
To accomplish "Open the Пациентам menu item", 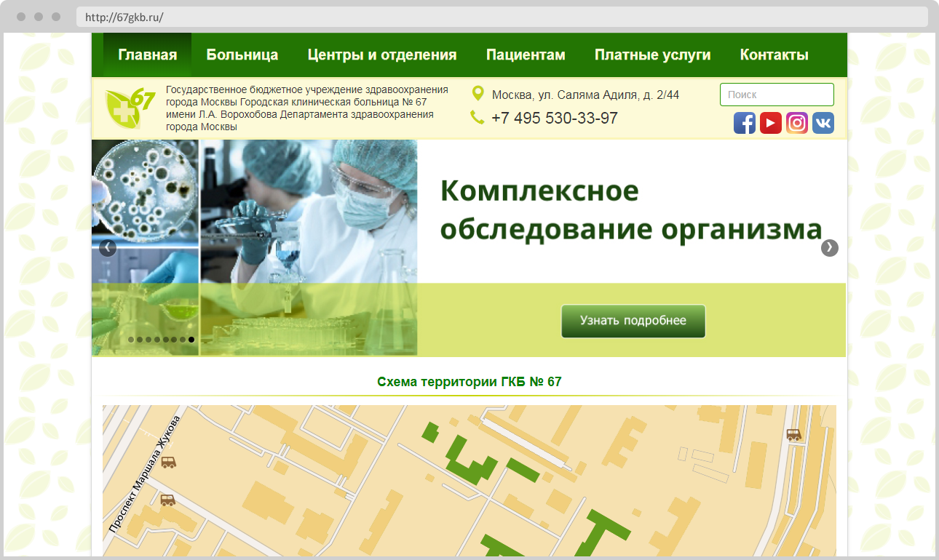I will pyautogui.click(x=526, y=55).
